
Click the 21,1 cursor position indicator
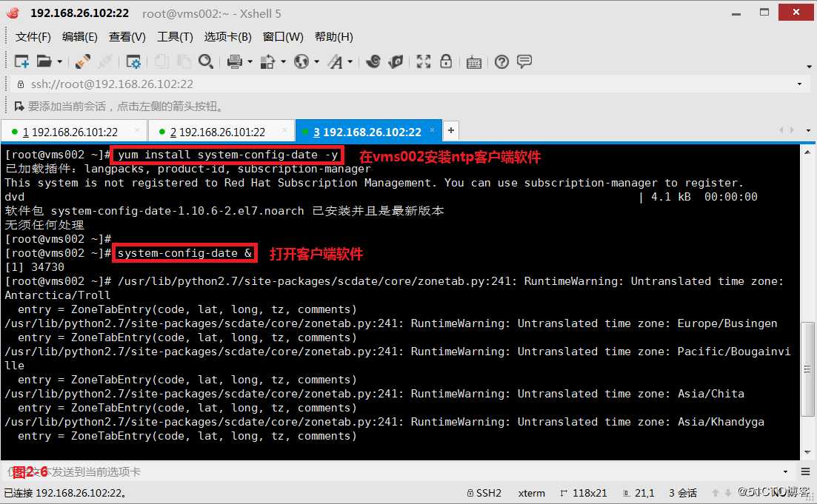[638, 493]
